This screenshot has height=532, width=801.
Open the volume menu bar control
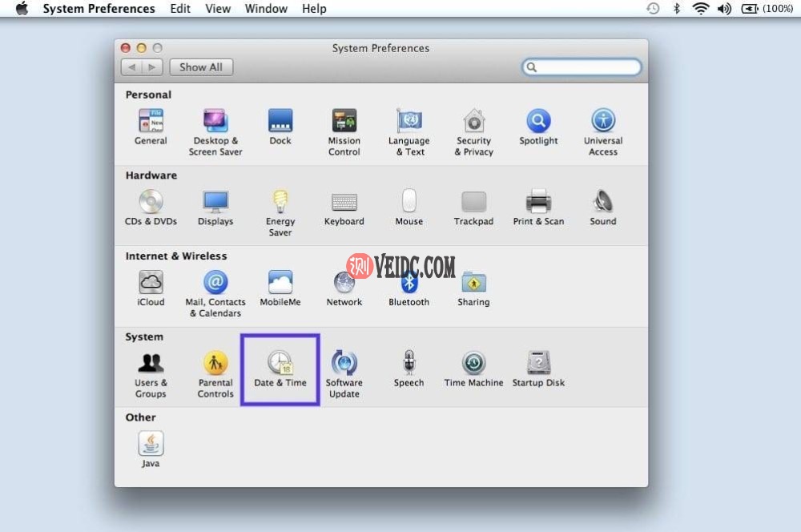[724, 9]
